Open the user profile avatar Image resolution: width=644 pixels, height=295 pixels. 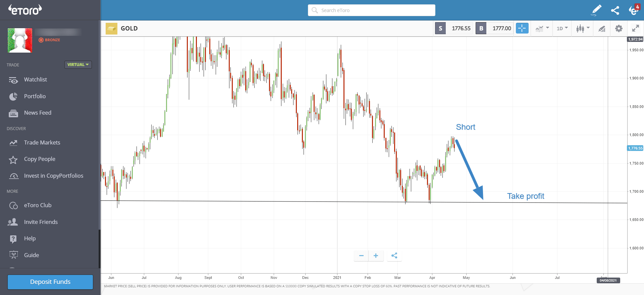point(20,40)
